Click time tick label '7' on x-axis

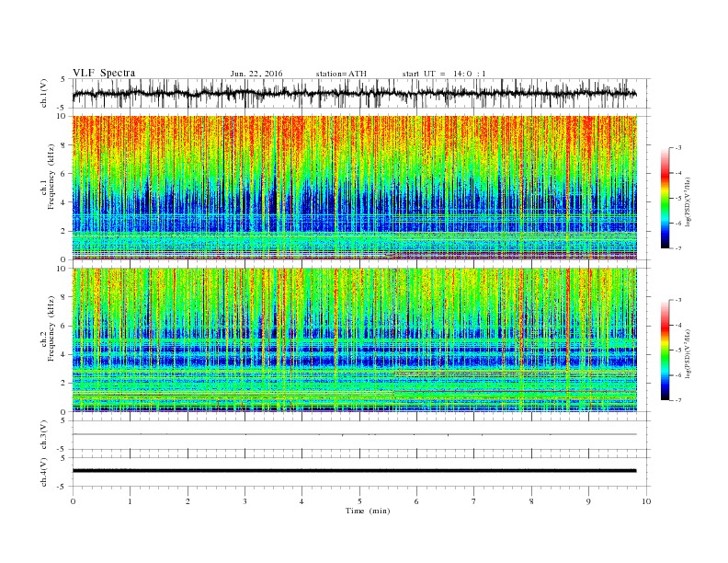[474, 501]
